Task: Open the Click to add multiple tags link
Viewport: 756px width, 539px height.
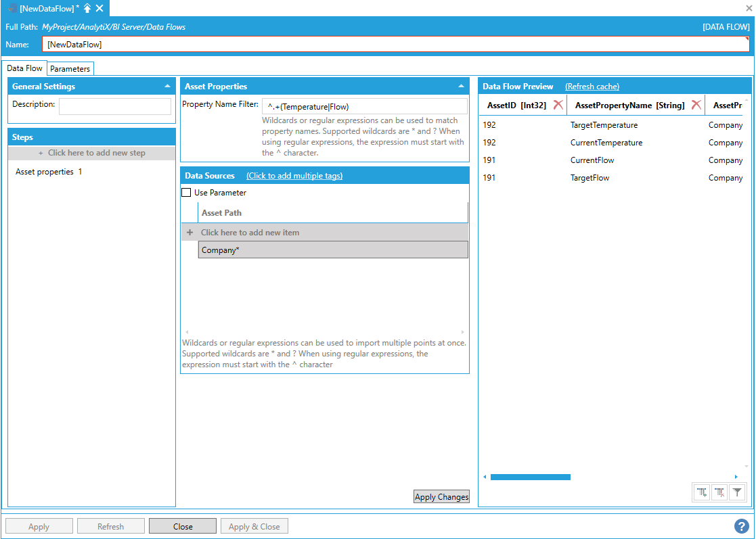Action: pyautogui.click(x=294, y=176)
